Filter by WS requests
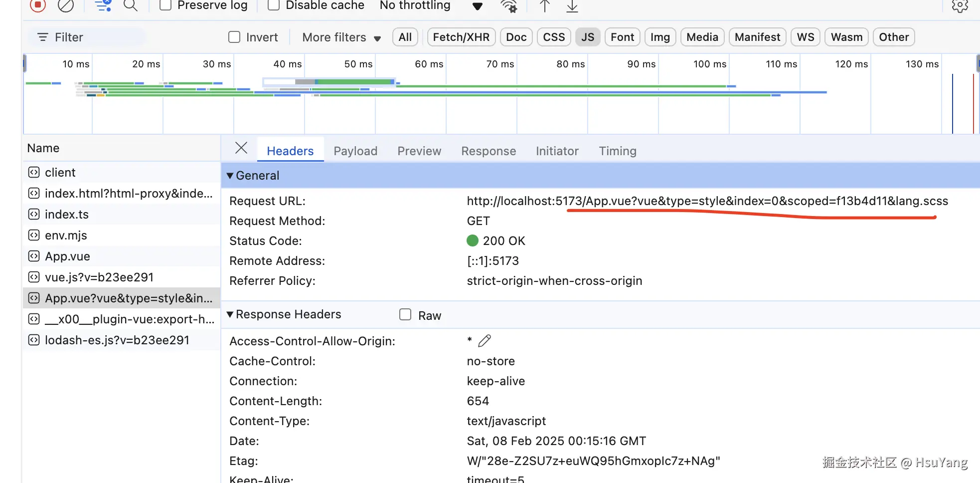 pyautogui.click(x=806, y=37)
